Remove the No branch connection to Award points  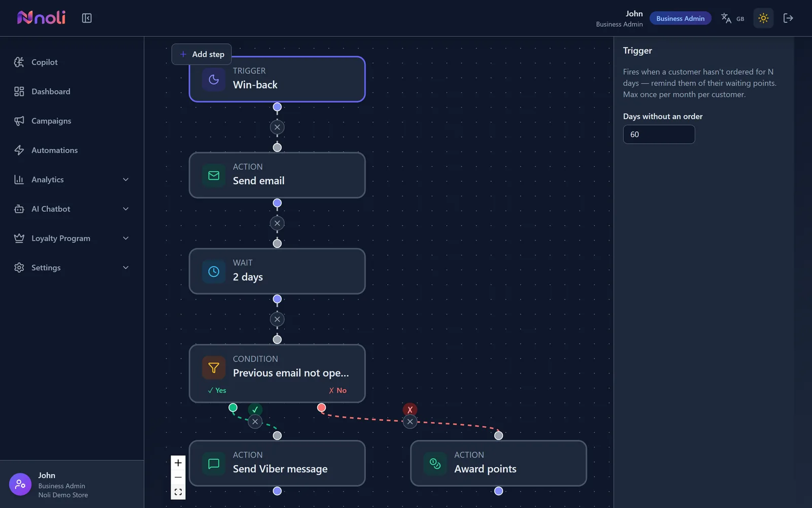click(410, 422)
